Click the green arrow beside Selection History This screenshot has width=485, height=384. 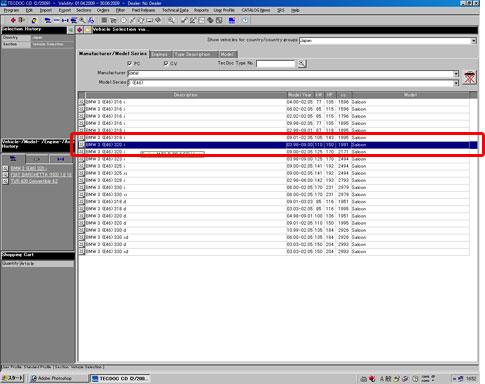tap(71, 30)
